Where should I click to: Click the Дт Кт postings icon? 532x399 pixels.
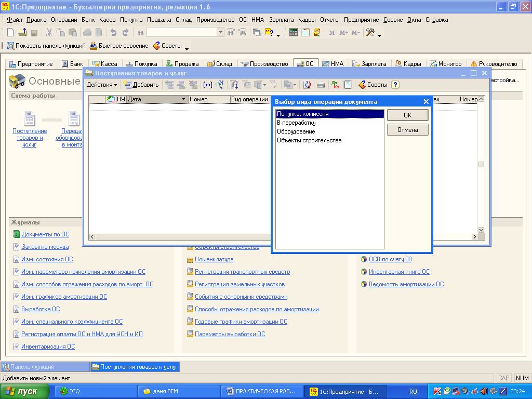[x=336, y=85]
